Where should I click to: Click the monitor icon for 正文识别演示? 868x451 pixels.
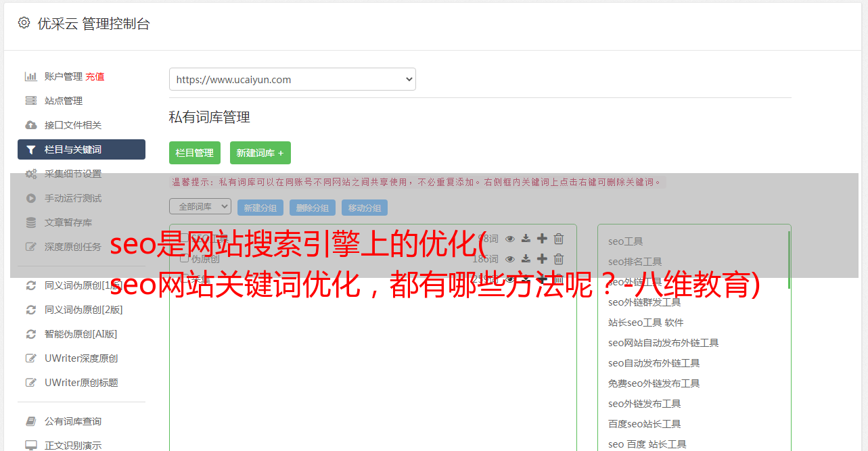coord(30,446)
